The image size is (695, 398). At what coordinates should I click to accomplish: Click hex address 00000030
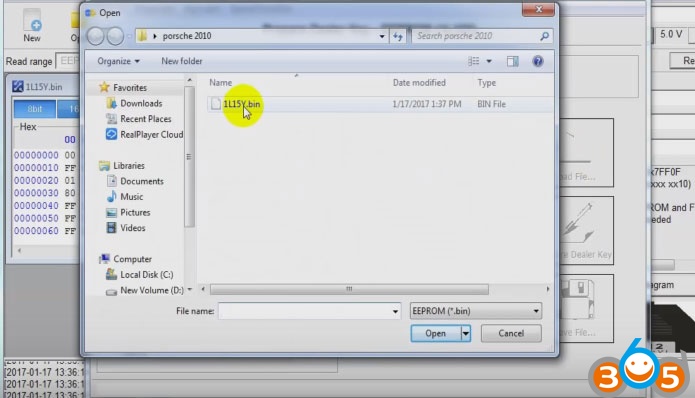(x=36, y=193)
